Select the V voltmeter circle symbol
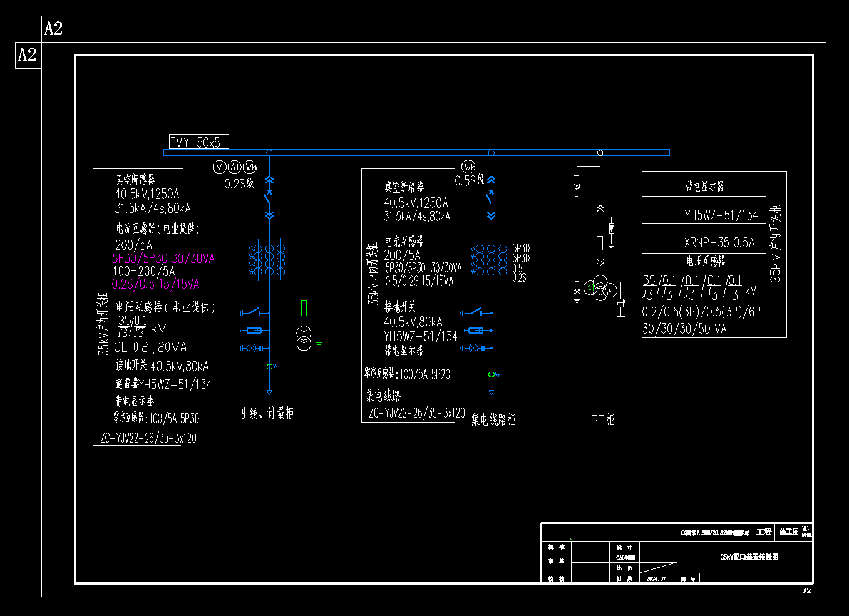Viewport: 849px width, 616px height. click(219, 167)
